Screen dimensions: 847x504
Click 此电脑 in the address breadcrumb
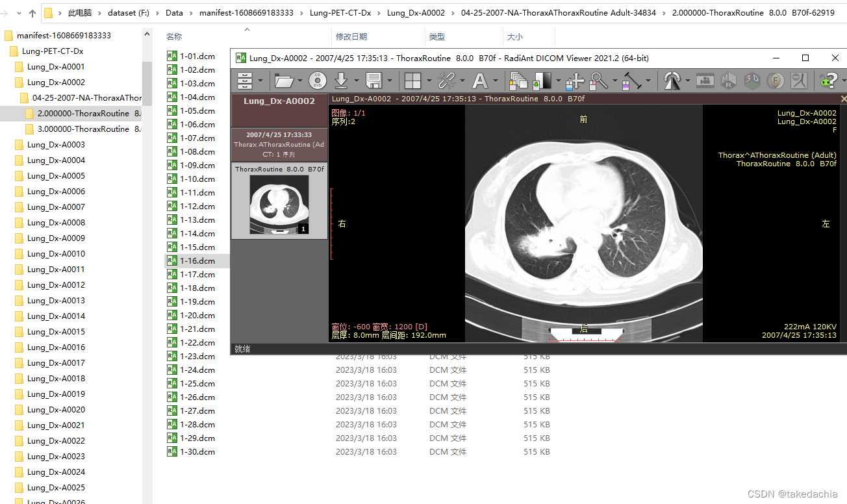(80, 12)
